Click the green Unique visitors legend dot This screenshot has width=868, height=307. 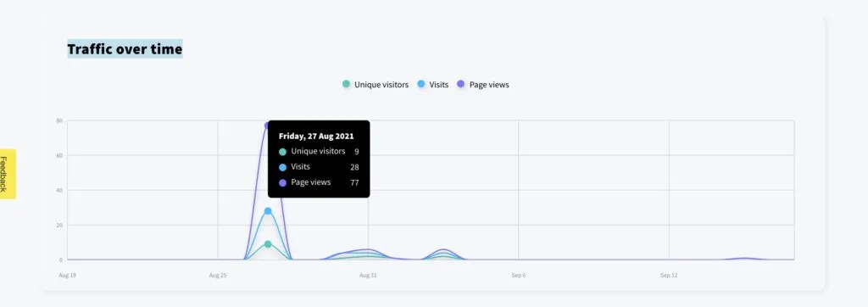[346, 84]
